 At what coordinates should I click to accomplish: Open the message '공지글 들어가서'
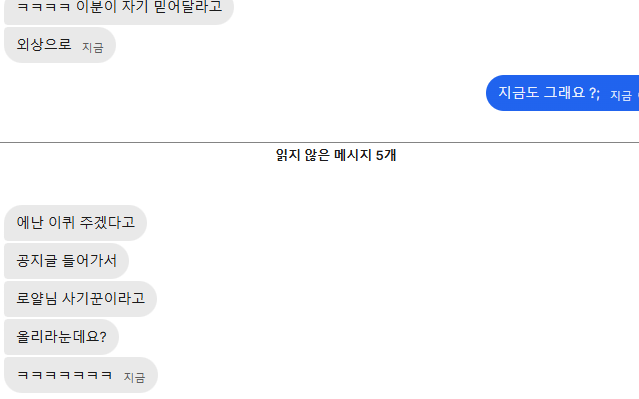pos(66,261)
